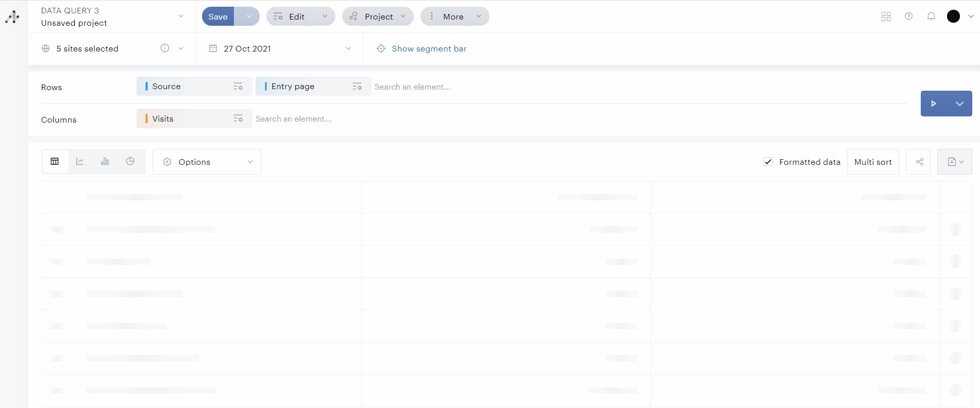The width and height of the screenshot is (980, 408).
Task: Click the Columns search element field
Action: pos(294,119)
